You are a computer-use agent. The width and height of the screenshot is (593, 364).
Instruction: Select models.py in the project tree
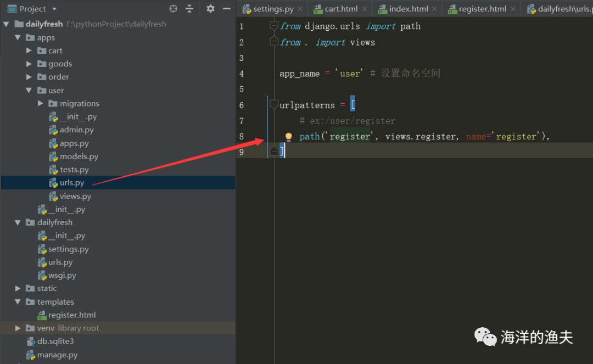[79, 156]
